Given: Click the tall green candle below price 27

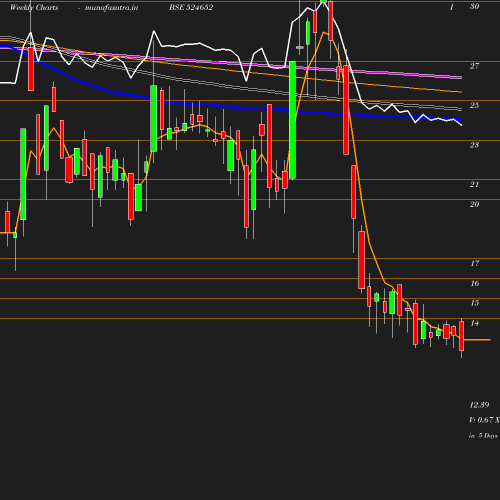Looking at the screenshot, I should [x=292, y=120].
